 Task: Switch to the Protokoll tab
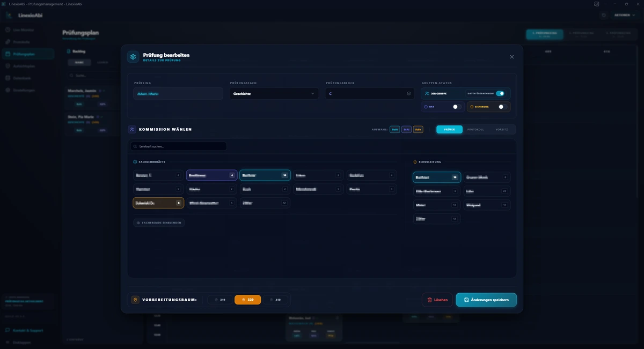point(475,129)
